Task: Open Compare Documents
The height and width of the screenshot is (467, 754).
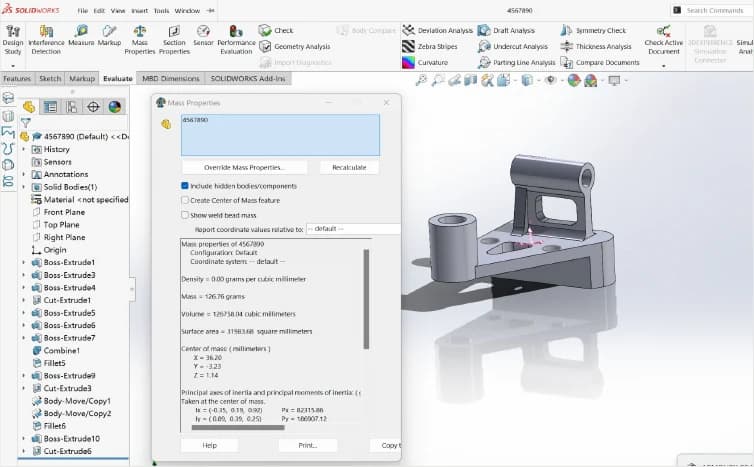Action: coord(600,63)
